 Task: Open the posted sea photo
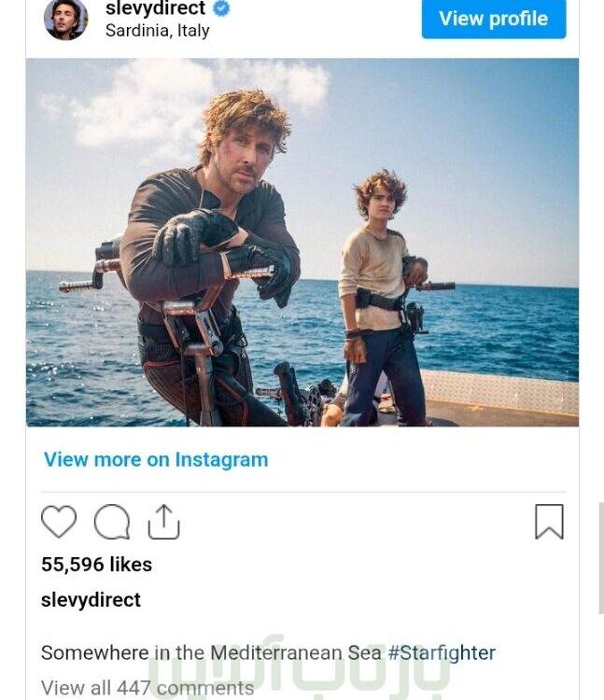click(x=302, y=243)
